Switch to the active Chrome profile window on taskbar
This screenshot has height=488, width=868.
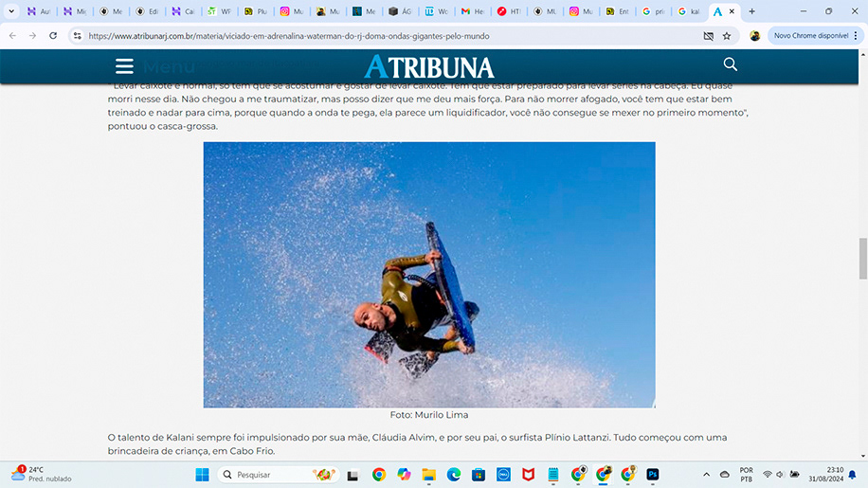click(x=603, y=475)
